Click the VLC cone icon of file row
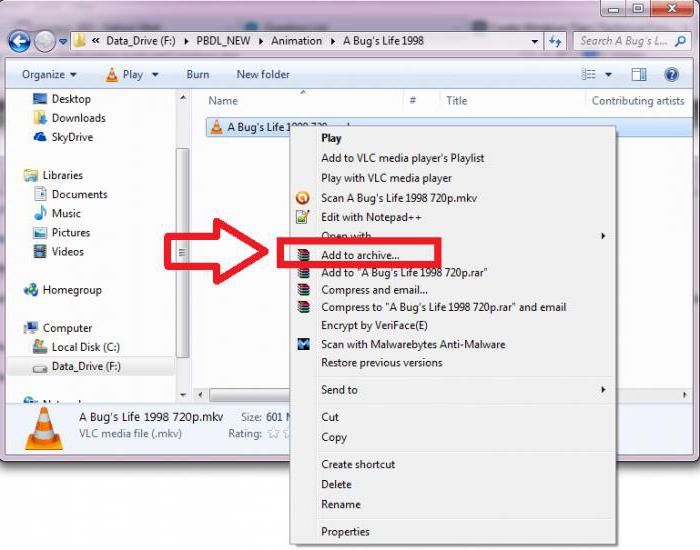The height and width of the screenshot is (550, 700). click(x=216, y=127)
